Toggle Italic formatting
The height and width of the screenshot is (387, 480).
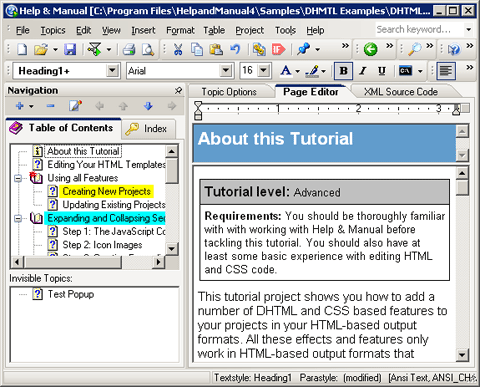click(x=363, y=71)
